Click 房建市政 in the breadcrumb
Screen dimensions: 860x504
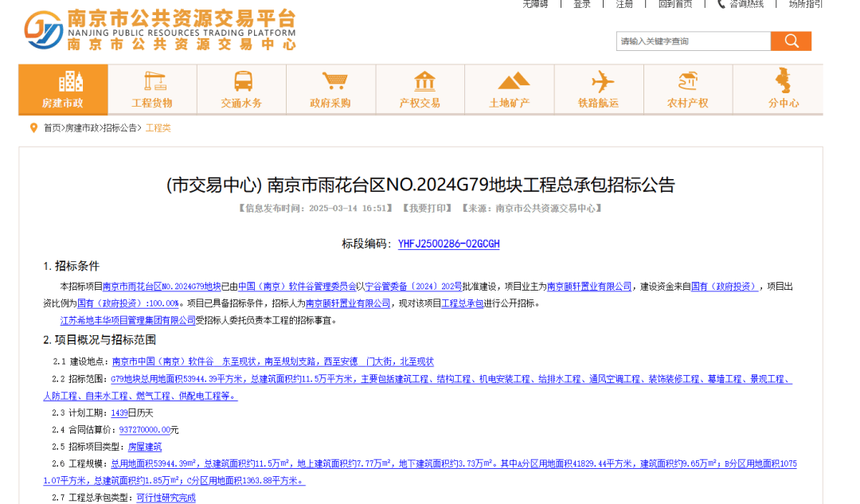[82, 127]
